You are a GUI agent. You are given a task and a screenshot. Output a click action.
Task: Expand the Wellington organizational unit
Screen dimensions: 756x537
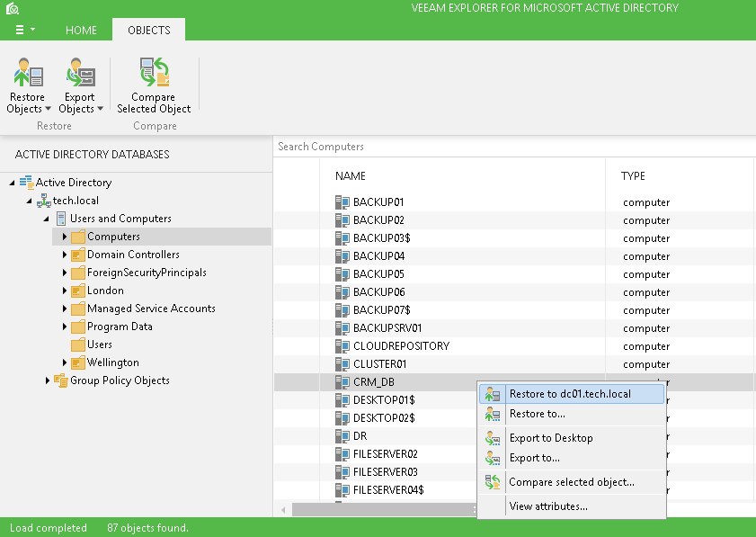[x=64, y=362]
